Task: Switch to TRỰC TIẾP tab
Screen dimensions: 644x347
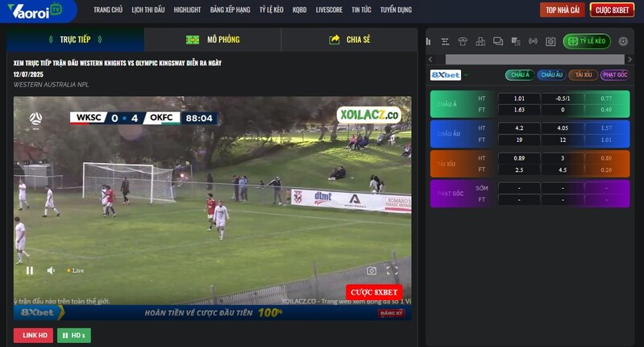Action: (75, 40)
